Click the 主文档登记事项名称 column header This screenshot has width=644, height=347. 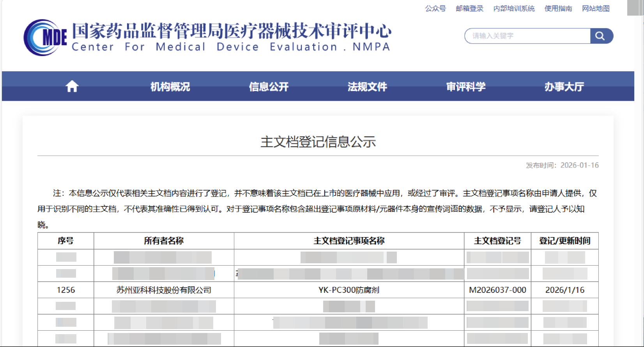(349, 241)
